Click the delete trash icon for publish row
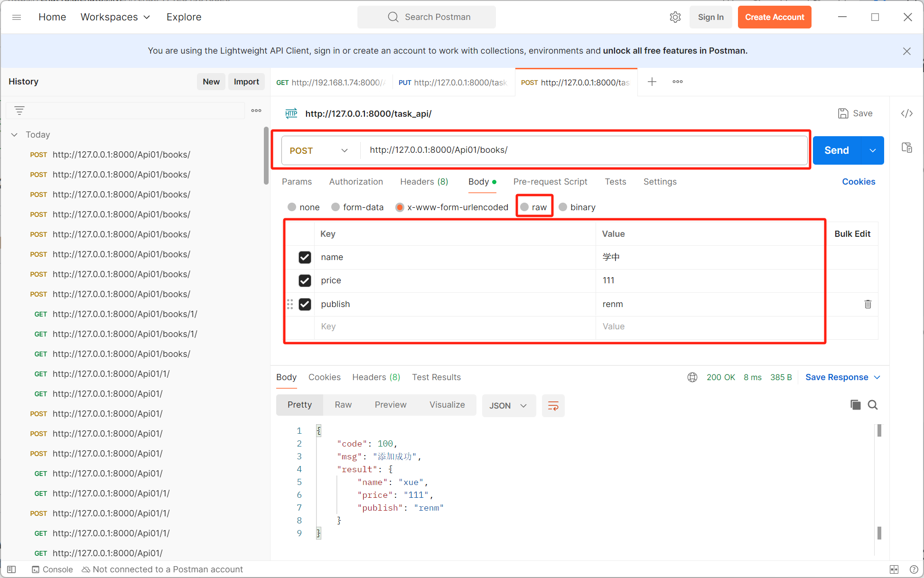 pyautogui.click(x=868, y=304)
